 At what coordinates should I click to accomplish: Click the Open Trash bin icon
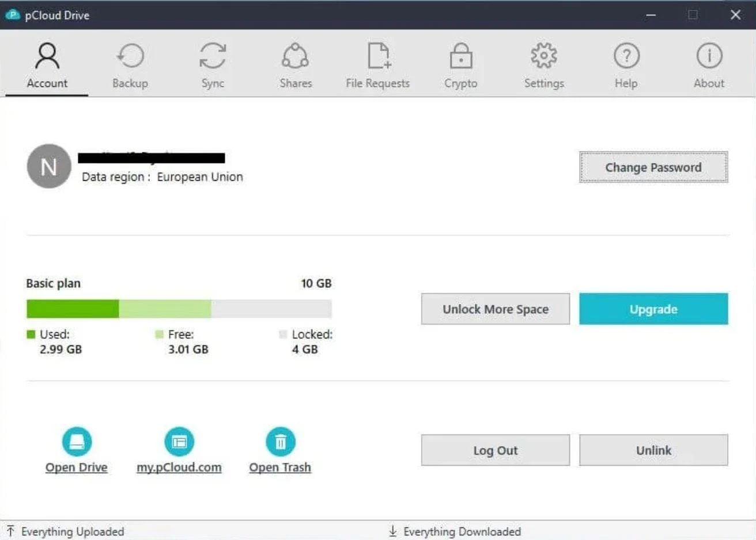pos(280,442)
